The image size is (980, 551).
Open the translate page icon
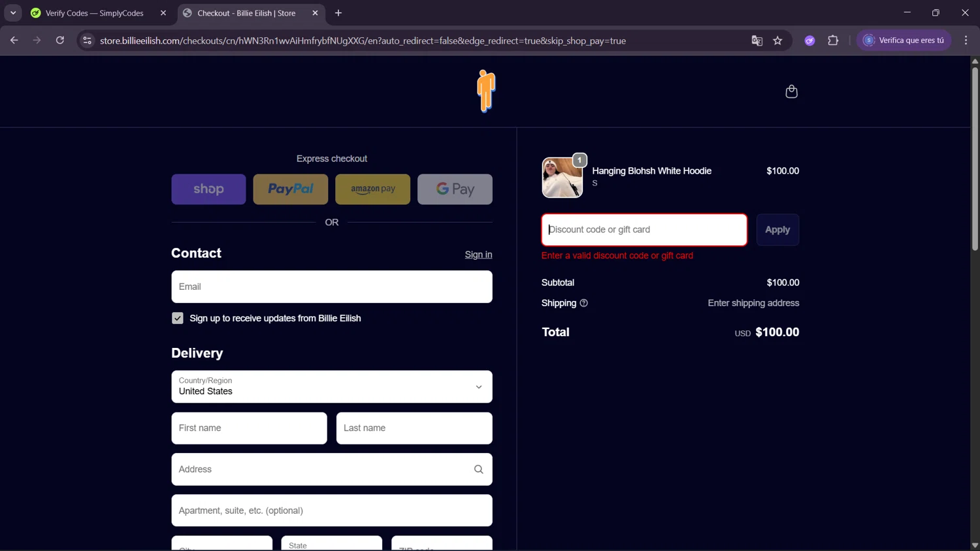pyautogui.click(x=757, y=40)
